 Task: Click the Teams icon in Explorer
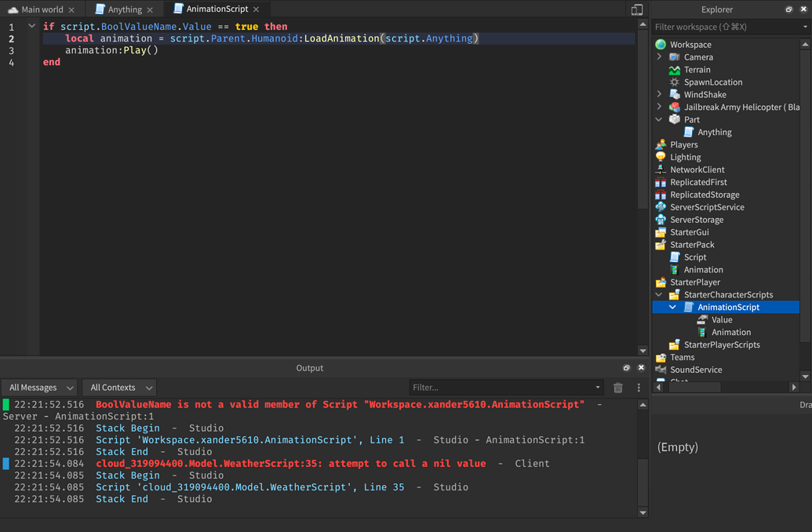click(x=661, y=357)
